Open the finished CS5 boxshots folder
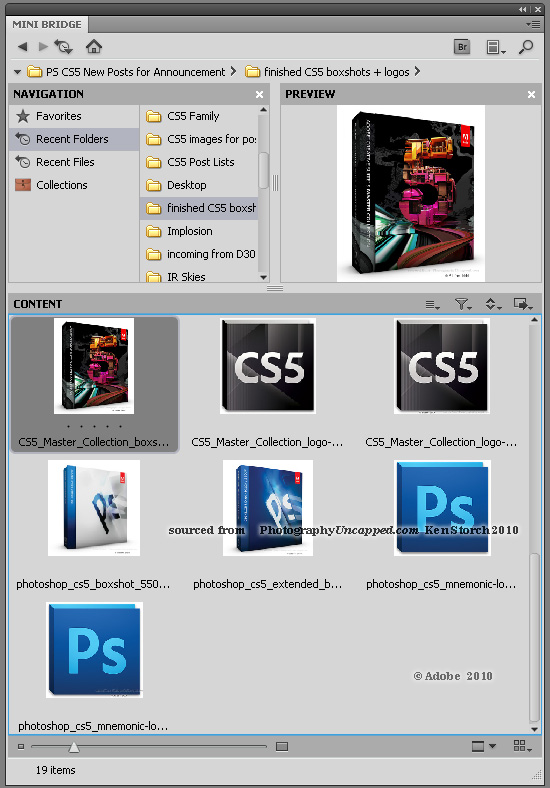Screen dimensions: 550x788 click(x=199, y=208)
